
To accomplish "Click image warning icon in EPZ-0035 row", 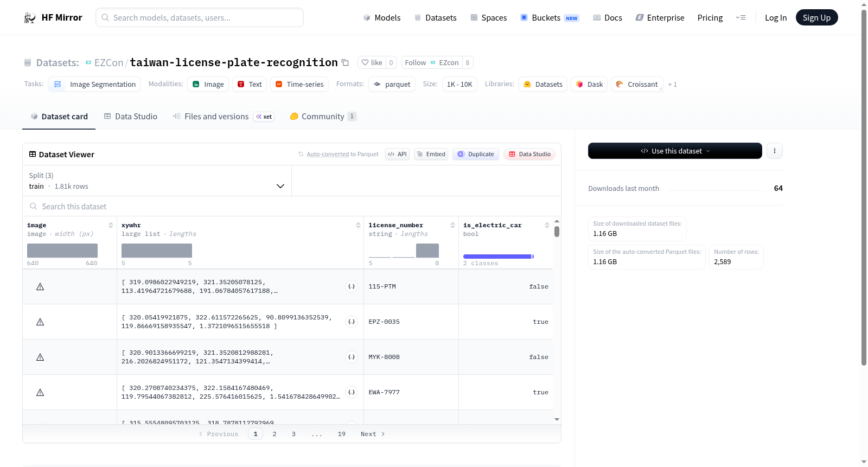I will point(40,322).
